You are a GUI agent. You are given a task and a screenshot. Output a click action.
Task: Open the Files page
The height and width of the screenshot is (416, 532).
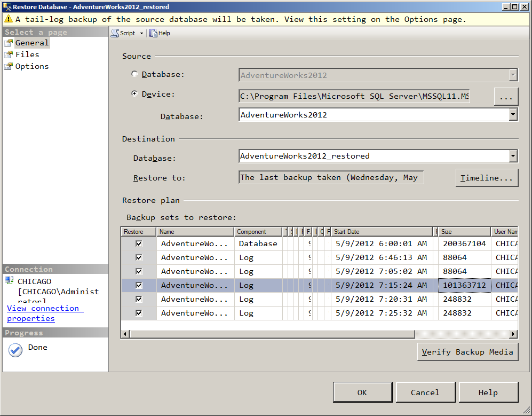click(27, 54)
